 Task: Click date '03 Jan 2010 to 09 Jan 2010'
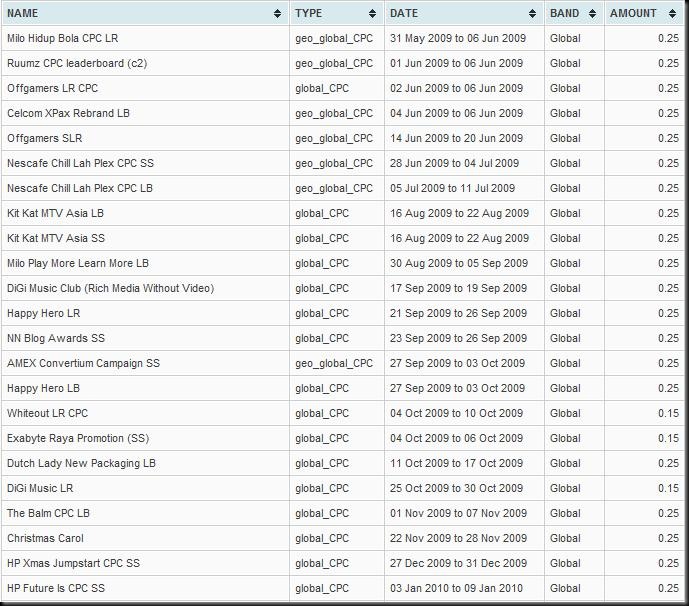coord(457,589)
